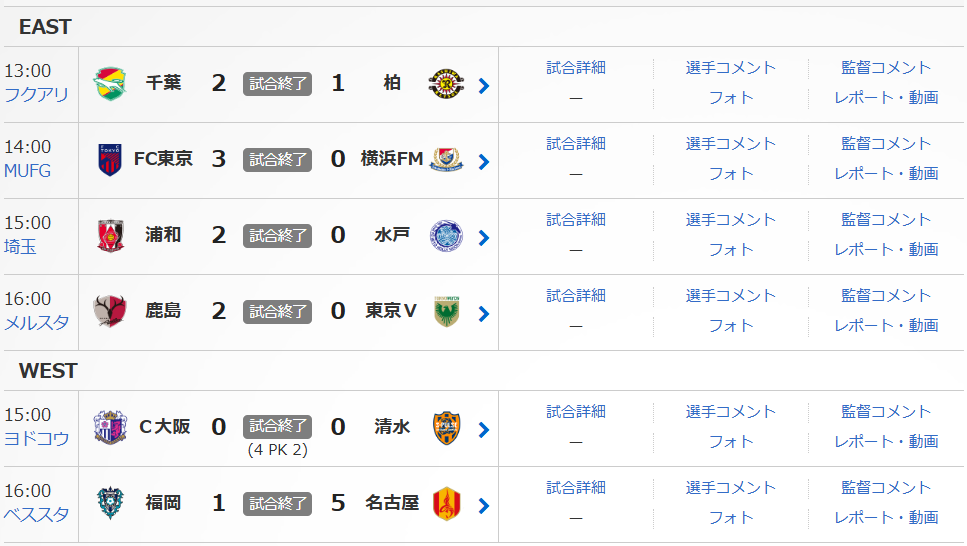Click the Shimizu (清水) team crest

pos(446,428)
